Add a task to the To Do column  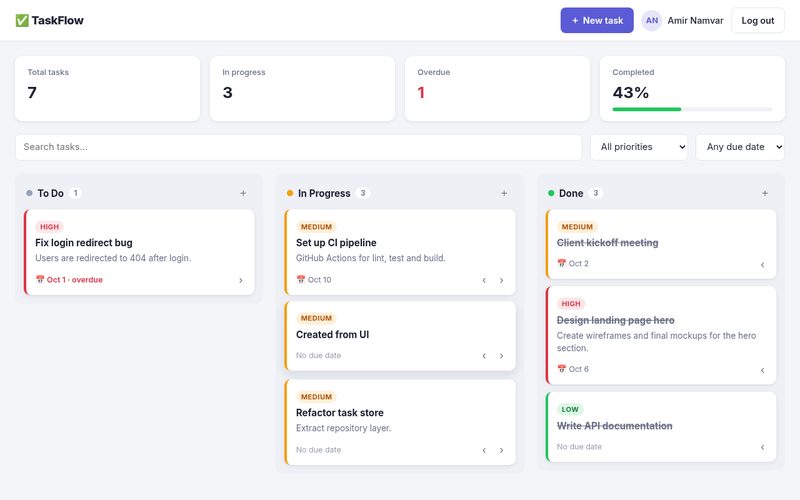(x=243, y=193)
